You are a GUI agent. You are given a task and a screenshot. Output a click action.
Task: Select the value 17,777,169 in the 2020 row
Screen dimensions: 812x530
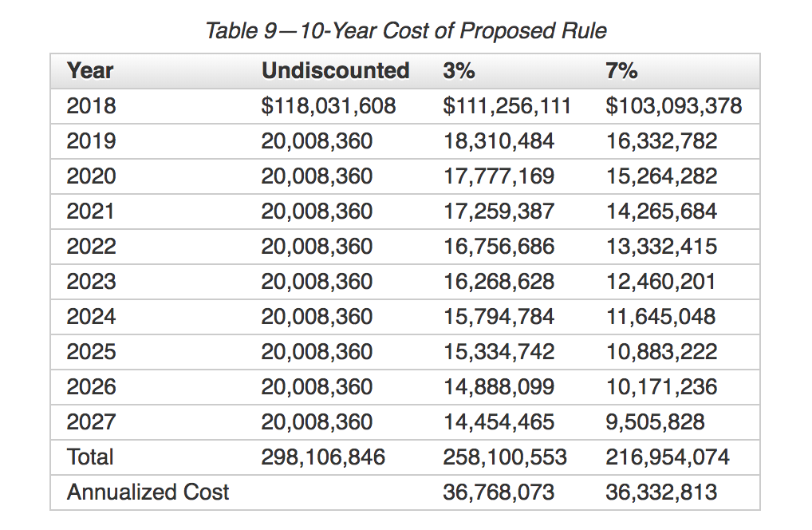(499, 176)
